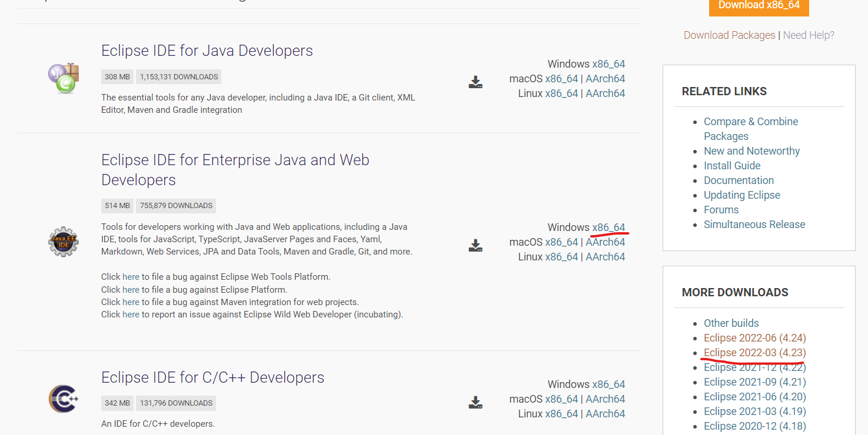Click the 342 MB size badge
The height and width of the screenshot is (435, 868).
point(117,403)
